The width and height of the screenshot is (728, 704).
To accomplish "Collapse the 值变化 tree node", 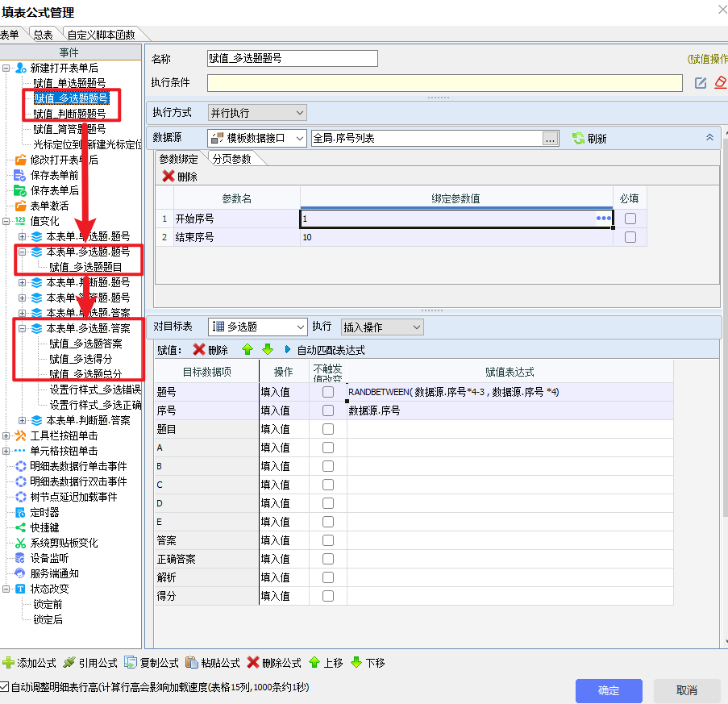I will (6, 221).
